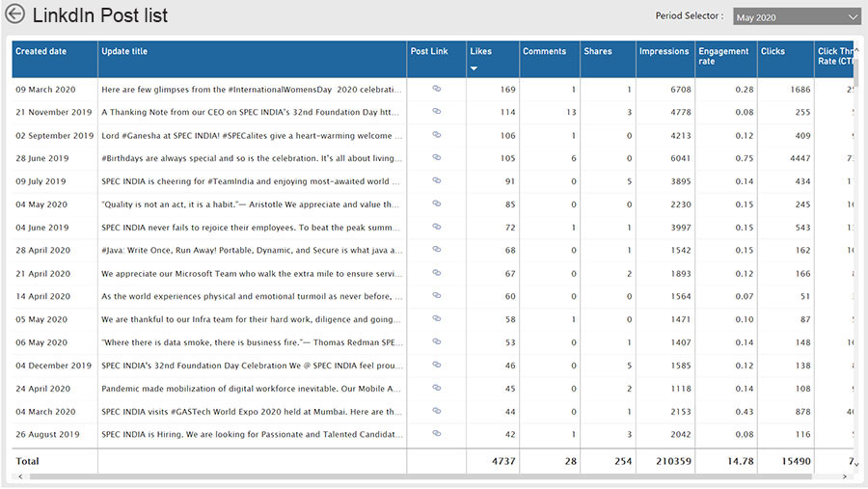Select the '02 September 2019' date cell
Image resolution: width=868 pixels, height=489 pixels.
(55, 135)
